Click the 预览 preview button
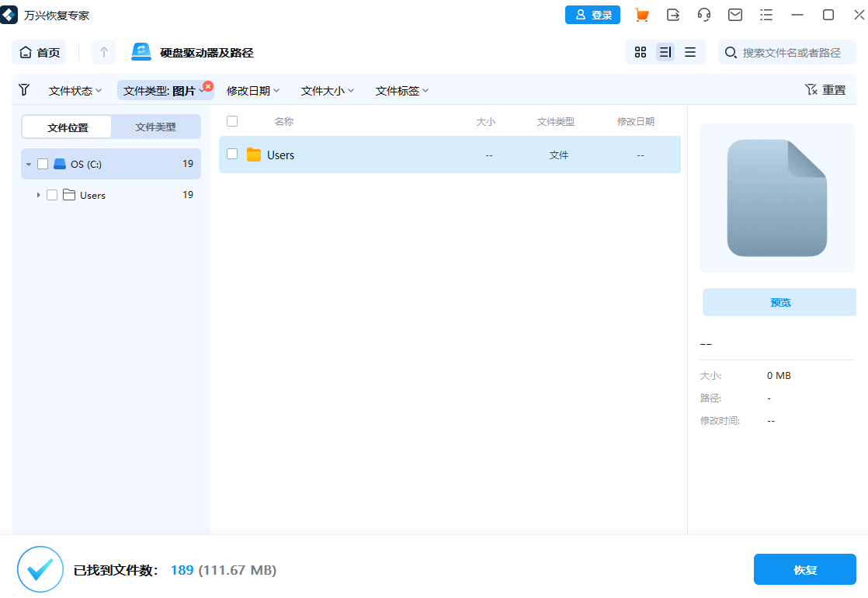This screenshot has width=868, height=598. coord(779,302)
